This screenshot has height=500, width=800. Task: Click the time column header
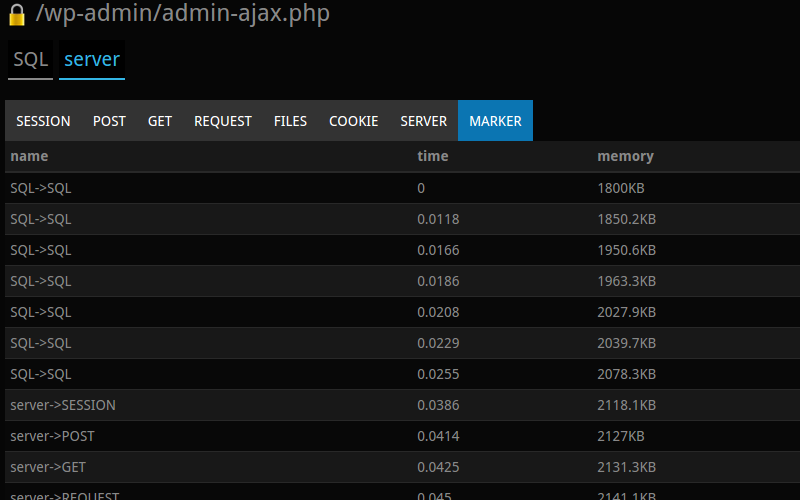433,156
